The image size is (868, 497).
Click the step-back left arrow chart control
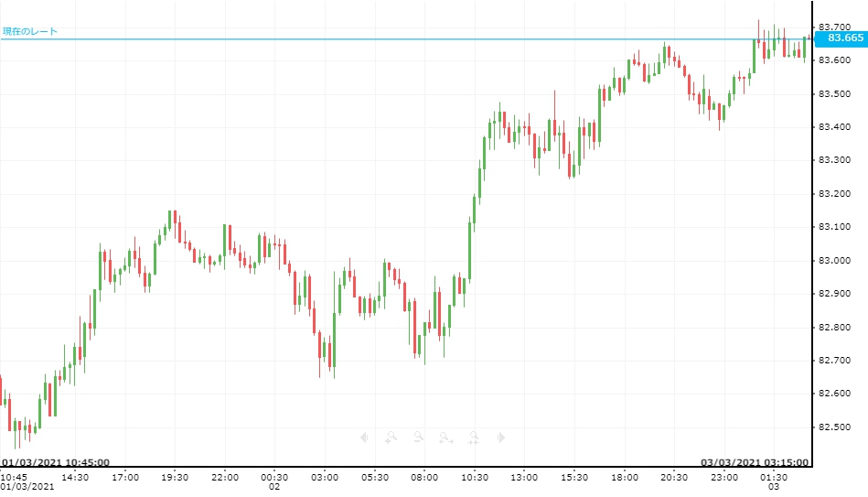[364, 438]
